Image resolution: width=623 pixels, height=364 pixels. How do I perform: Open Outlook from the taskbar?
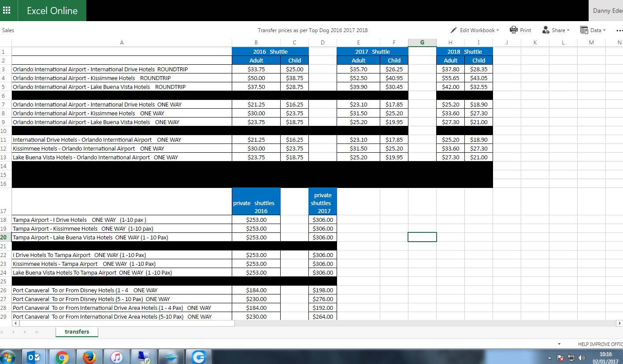click(x=34, y=357)
